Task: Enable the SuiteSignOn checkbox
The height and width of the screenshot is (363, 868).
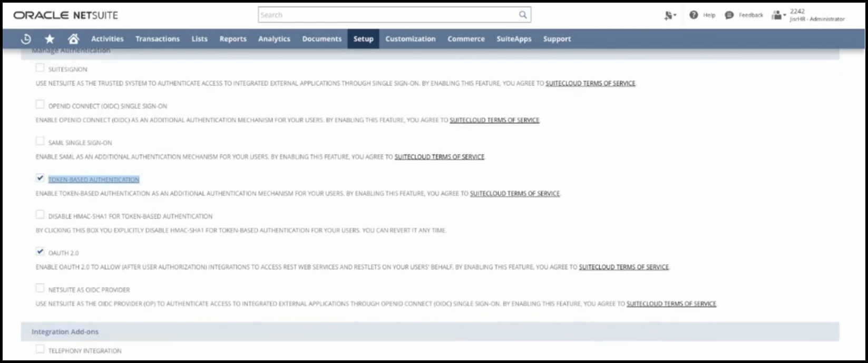Action: pos(40,68)
